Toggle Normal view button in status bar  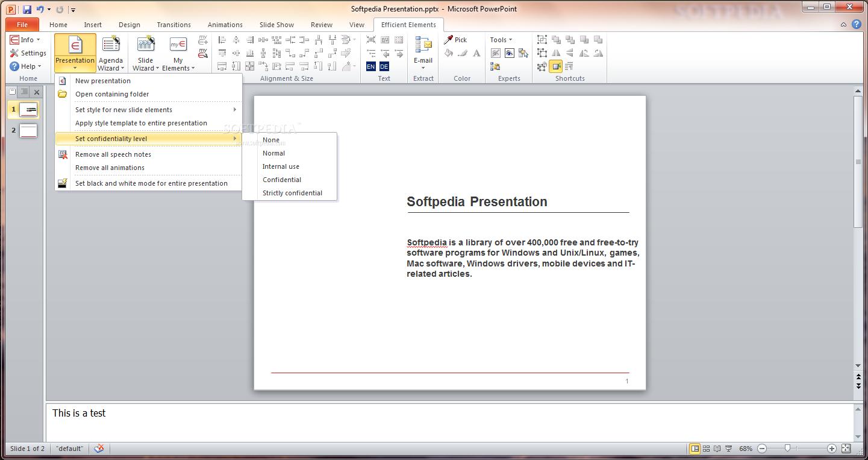(x=695, y=449)
